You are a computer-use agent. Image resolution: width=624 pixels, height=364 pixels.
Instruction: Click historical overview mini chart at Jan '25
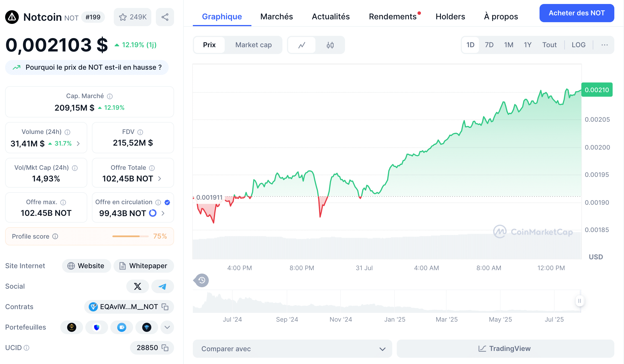(x=395, y=301)
